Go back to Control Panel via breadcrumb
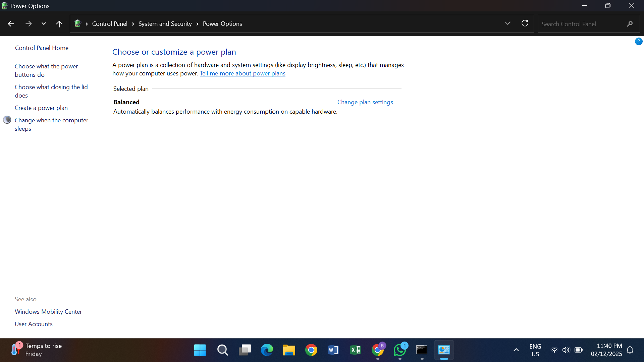Viewport: 644px width, 362px height. coord(110,23)
